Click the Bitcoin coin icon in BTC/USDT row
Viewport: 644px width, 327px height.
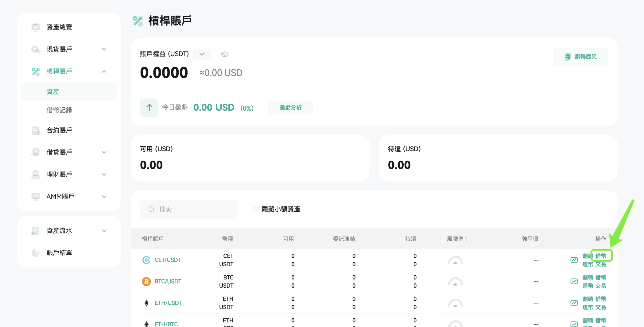pyautogui.click(x=146, y=281)
